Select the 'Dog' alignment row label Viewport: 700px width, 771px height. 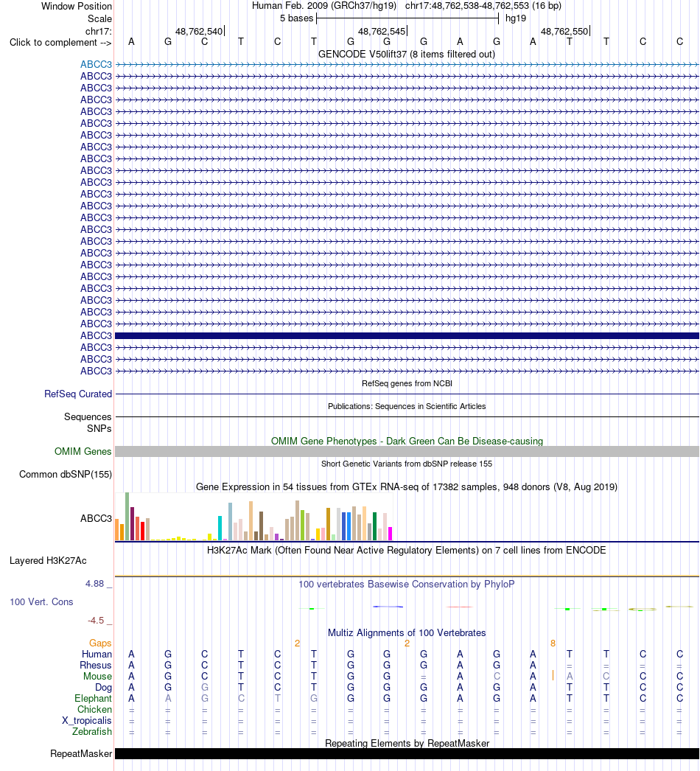(x=103, y=688)
